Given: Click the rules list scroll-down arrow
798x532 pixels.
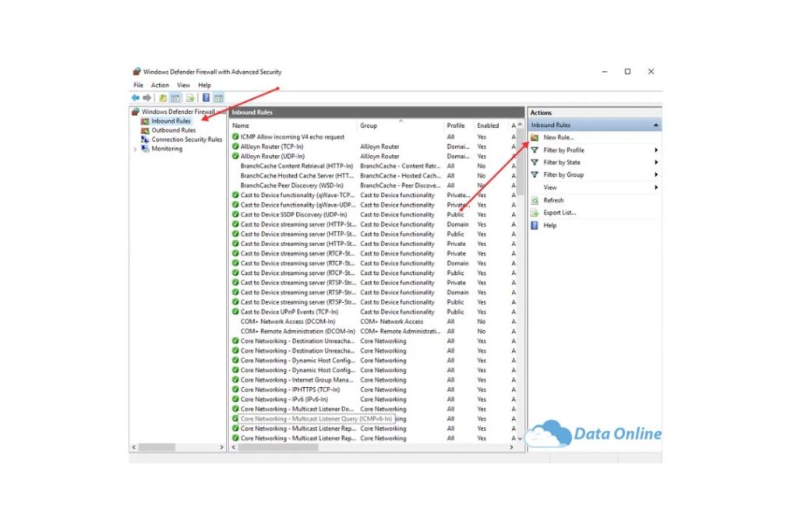Looking at the screenshot, I should pyautogui.click(x=520, y=439).
